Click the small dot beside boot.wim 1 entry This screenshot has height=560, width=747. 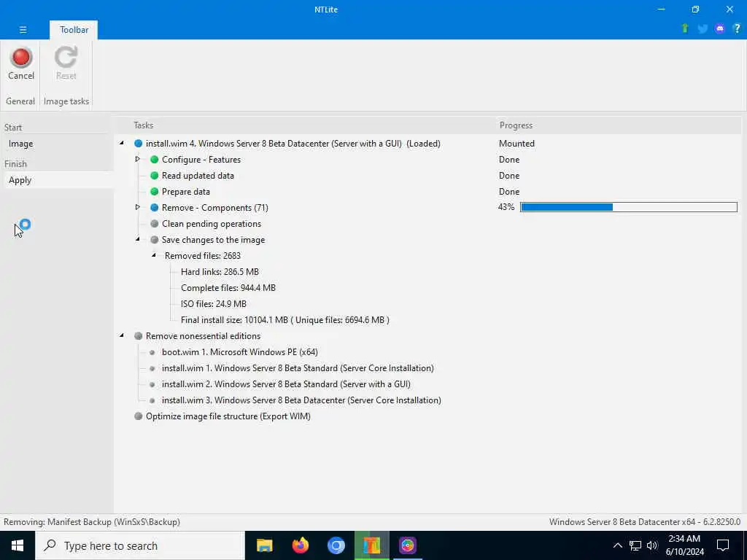point(152,352)
